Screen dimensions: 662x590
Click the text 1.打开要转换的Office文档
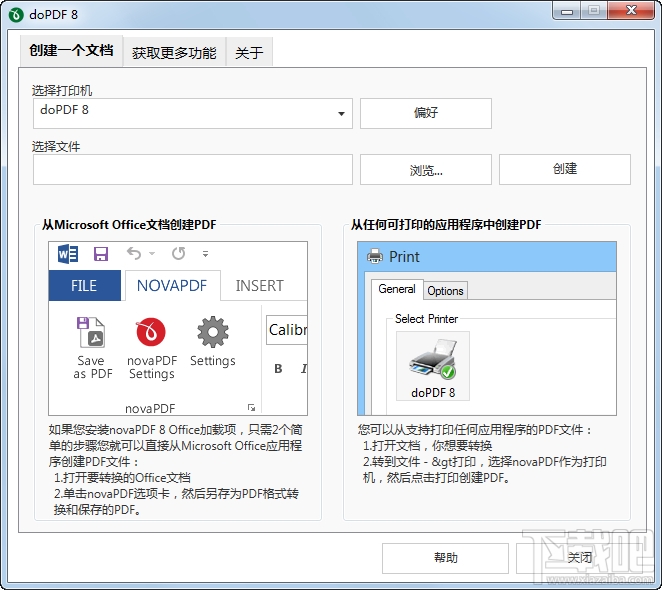[x=122, y=478]
